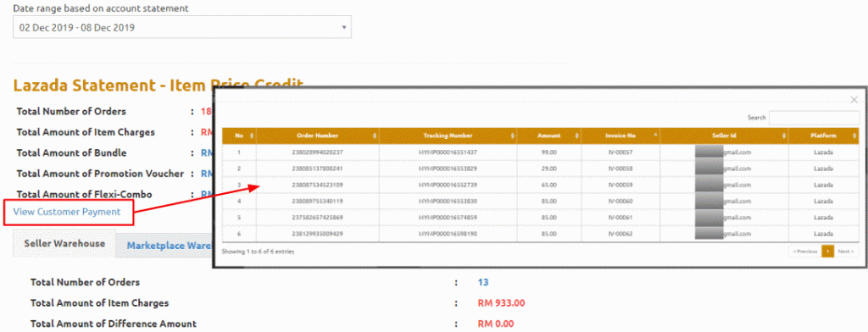Select order number 238028994020237 row
The height and width of the screenshot is (332, 868).
pos(541,152)
